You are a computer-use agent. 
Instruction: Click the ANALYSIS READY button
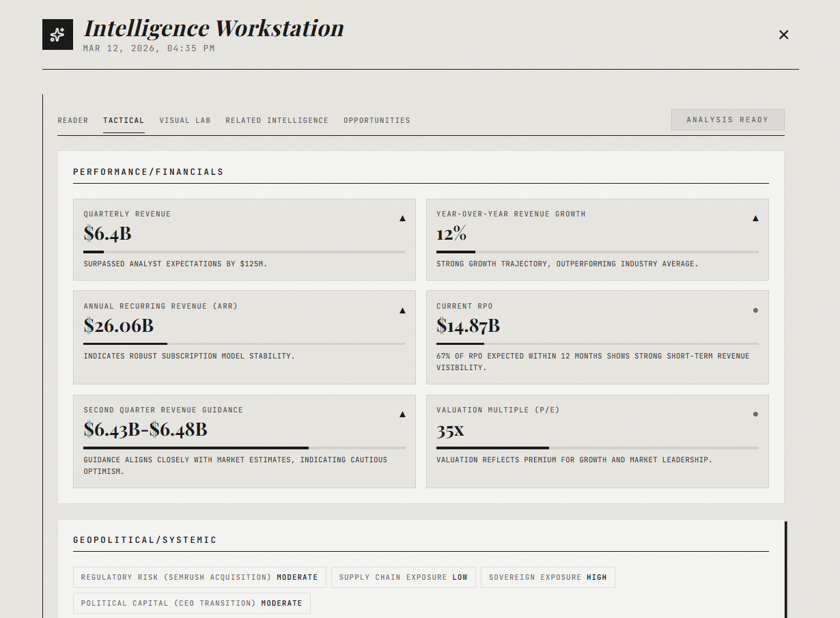tap(727, 120)
